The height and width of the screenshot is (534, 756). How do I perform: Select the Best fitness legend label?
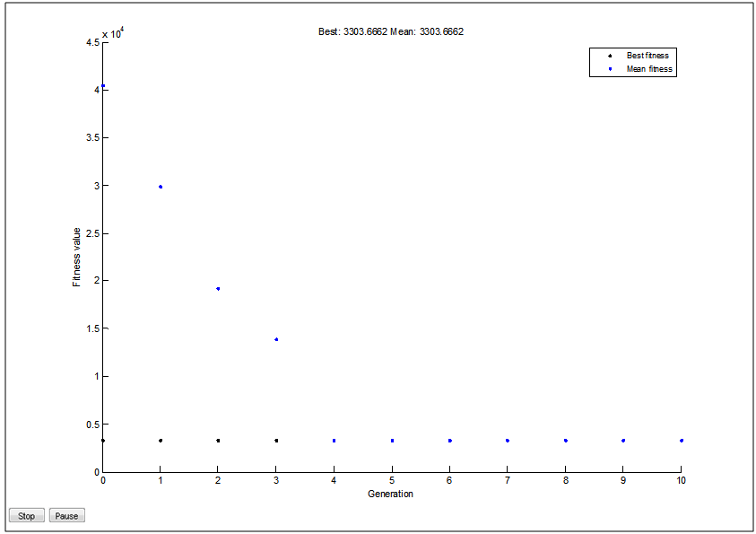click(647, 56)
